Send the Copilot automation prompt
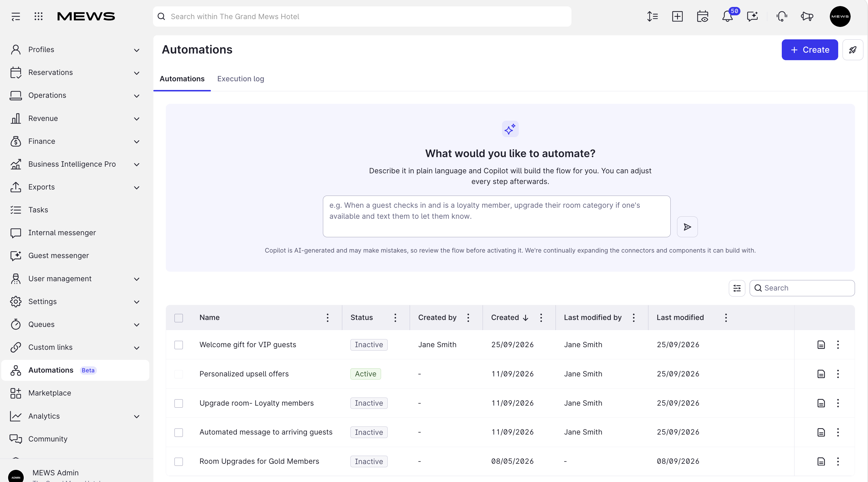This screenshot has width=868, height=482. (687, 227)
